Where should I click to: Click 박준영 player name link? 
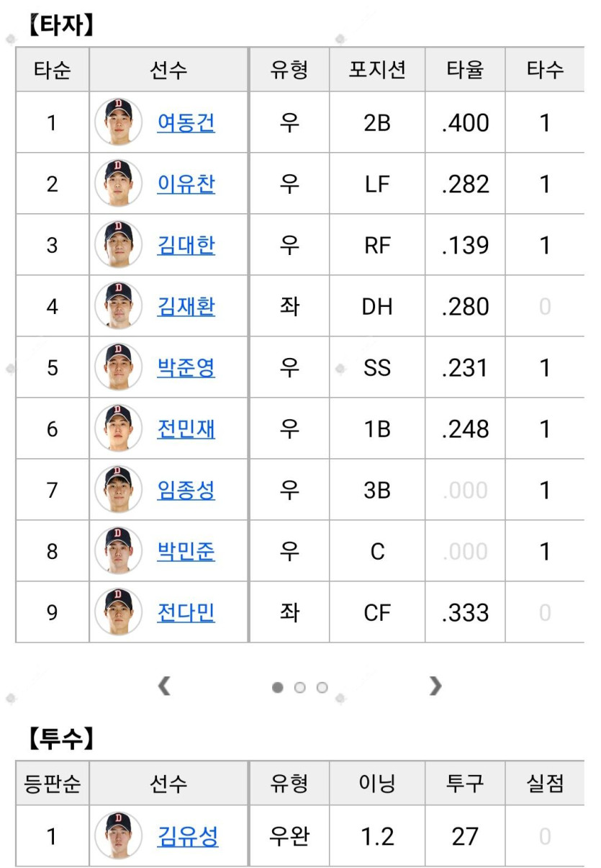coord(186,367)
